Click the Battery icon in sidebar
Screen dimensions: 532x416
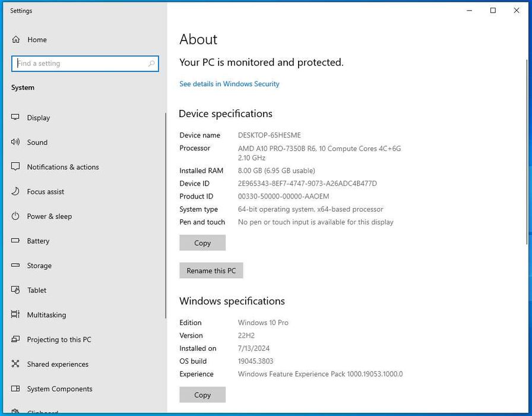click(15, 241)
